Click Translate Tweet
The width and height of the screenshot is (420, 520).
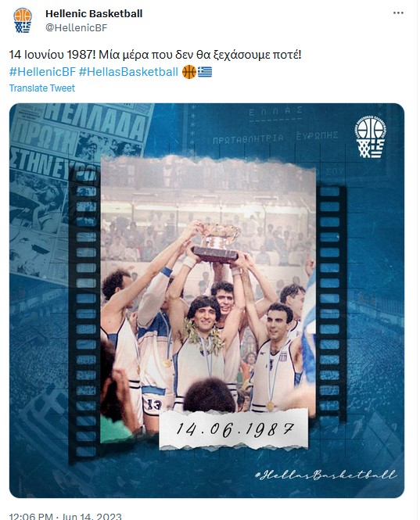point(41,88)
